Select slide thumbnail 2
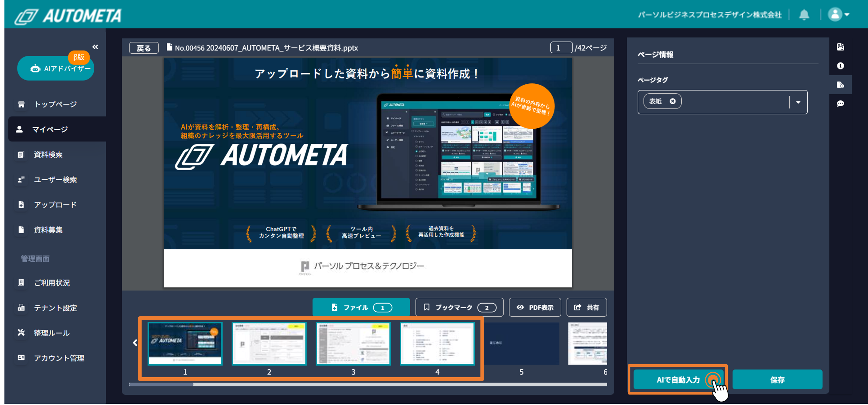This screenshot has width=868, height=405. click(x=269, y=344)
